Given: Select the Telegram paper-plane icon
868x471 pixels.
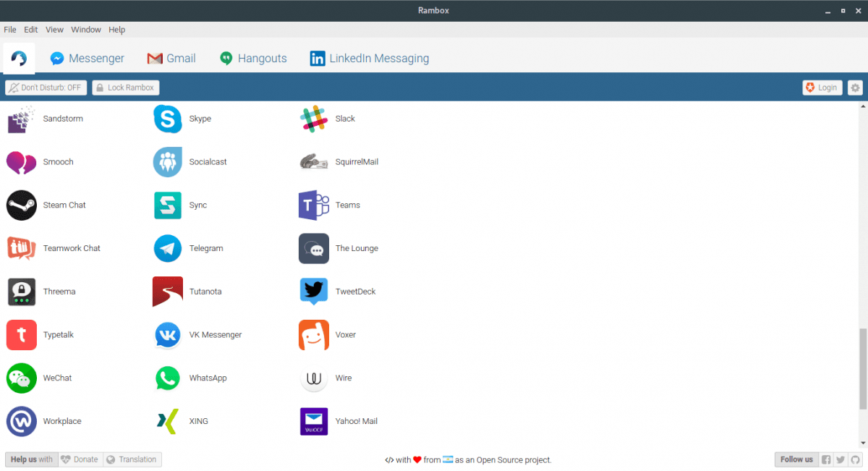Looking at the screenshot, I should (168, 248).
